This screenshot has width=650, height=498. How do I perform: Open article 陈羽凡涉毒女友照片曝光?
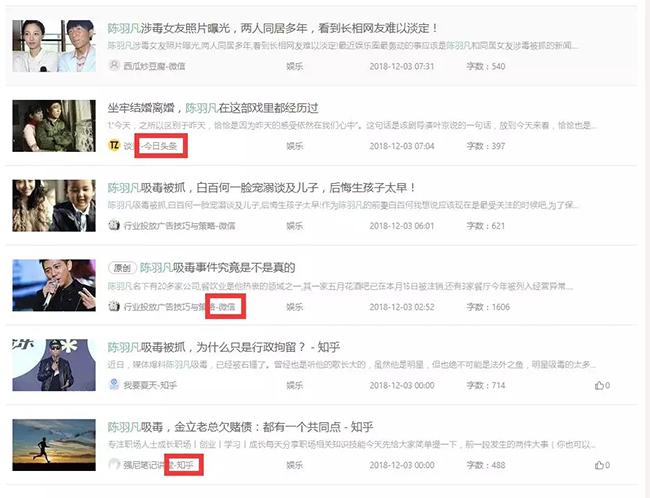coord(272,28)
